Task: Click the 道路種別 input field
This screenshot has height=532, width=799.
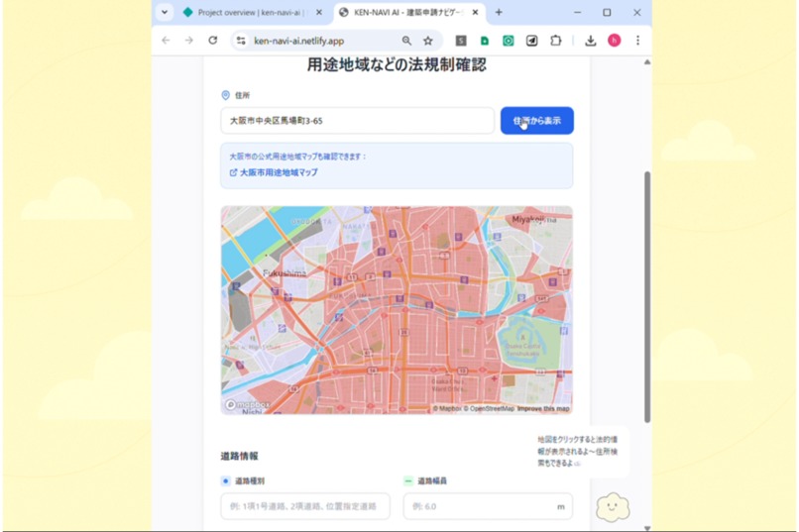Action: 305,506
